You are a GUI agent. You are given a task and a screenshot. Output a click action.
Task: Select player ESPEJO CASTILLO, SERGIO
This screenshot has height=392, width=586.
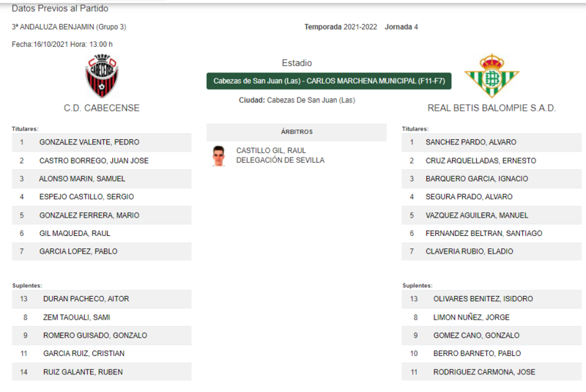(x=102, y=197)
